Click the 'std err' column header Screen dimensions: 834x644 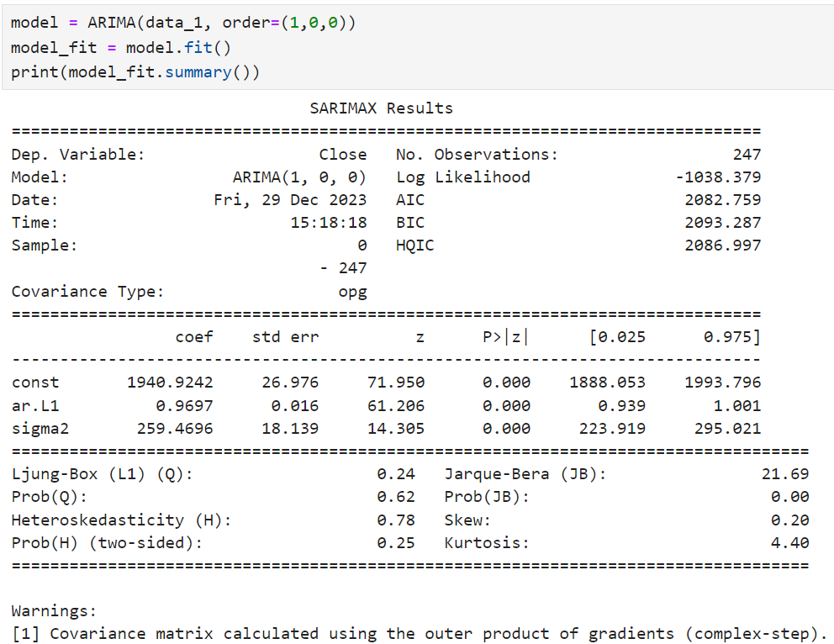(x=286, y=337)
